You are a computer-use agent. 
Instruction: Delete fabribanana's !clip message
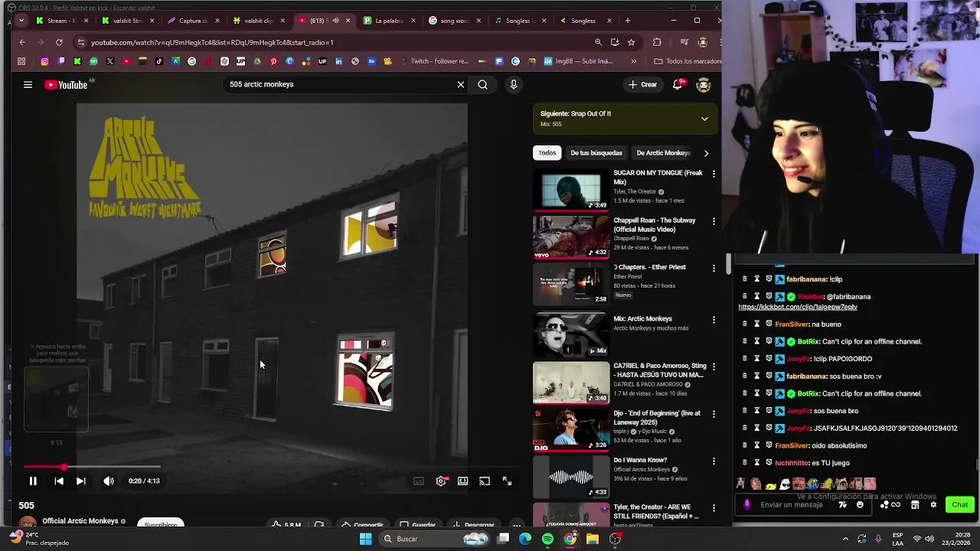pyautogui.click(x=744, y=279)
